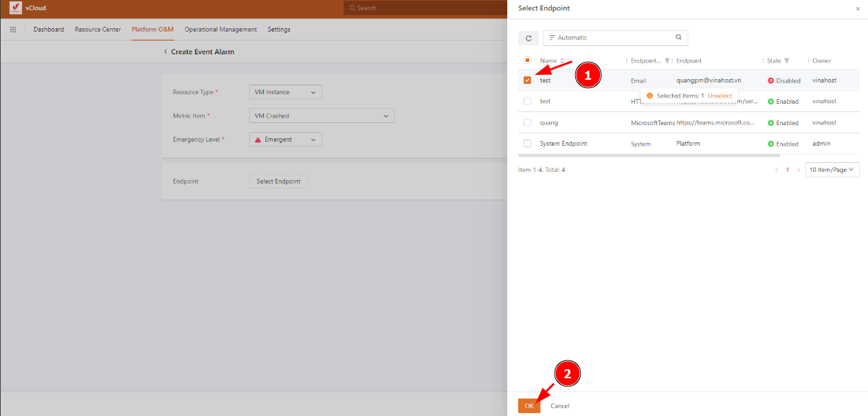Image resolution: width=868 pixels, height=416 pixels.
Task: Open the Metric Item dropdown
Action: pyautogui.click(x=321, y=116)
